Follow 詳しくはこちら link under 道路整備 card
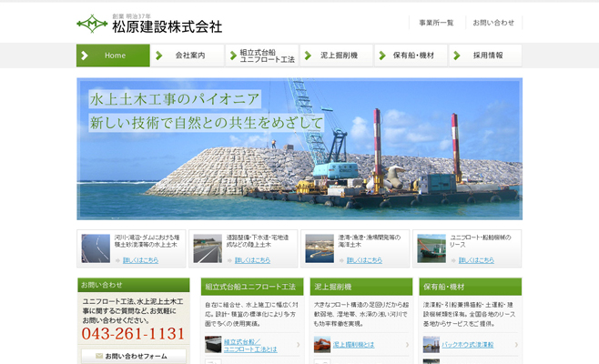The height and width of the screenshot is (364, 599). tap(252, 260)
